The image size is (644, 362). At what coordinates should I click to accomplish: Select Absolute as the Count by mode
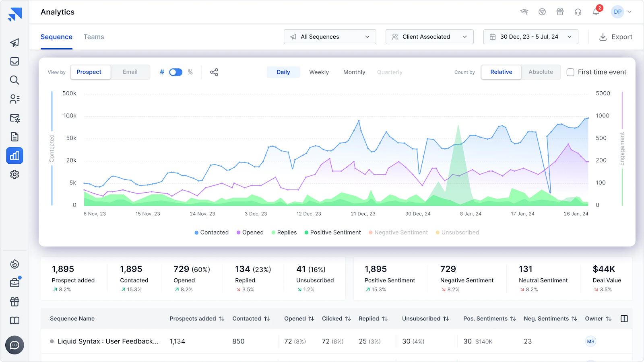[x=541, y=72]
